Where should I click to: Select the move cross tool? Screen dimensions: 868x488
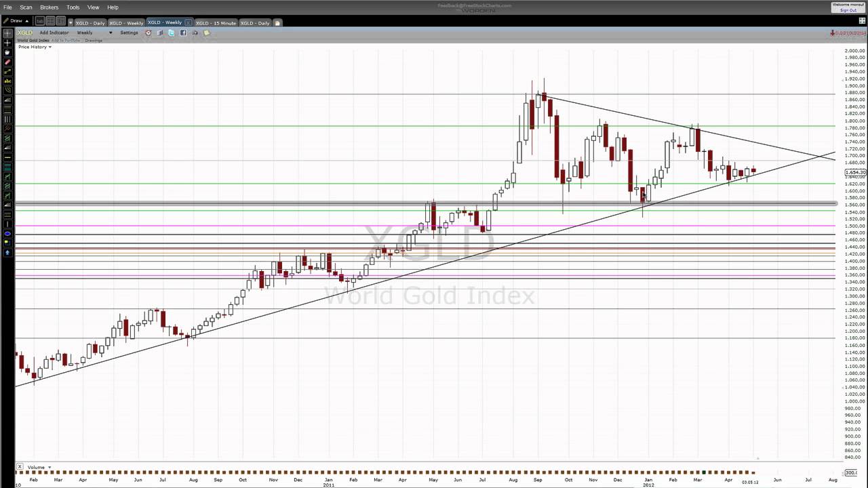click(x=7, y=42)
